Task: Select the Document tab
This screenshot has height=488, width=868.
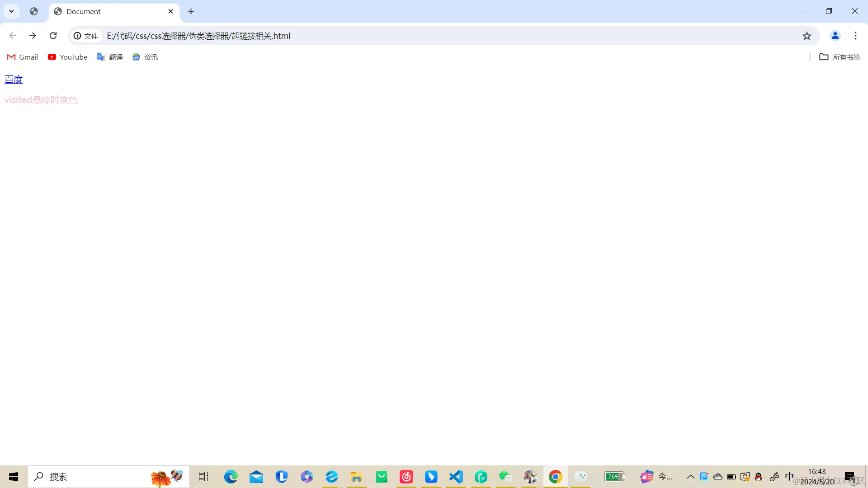Action: pyautogui.click(x=104, y=11)
